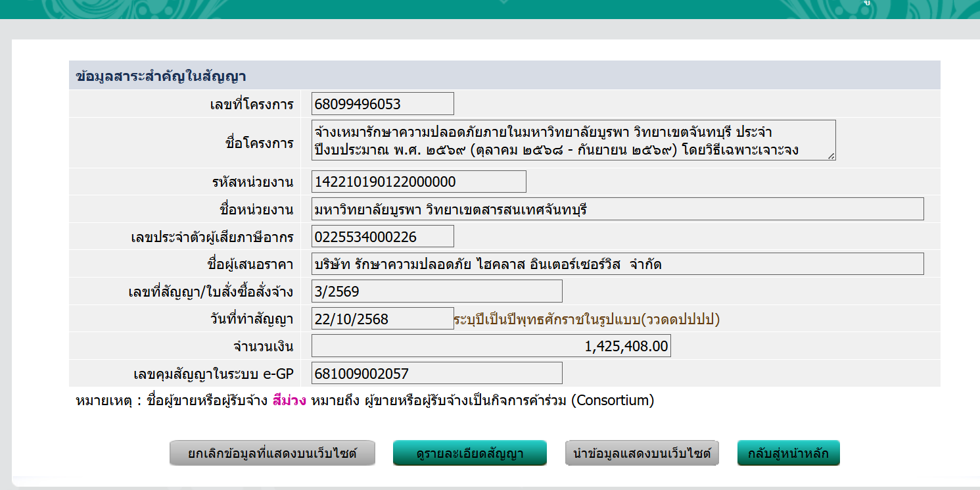Focus the taxpayer ID field 0225534000226
The width and height of the screenshot is (980, 490).
(383, 237)
